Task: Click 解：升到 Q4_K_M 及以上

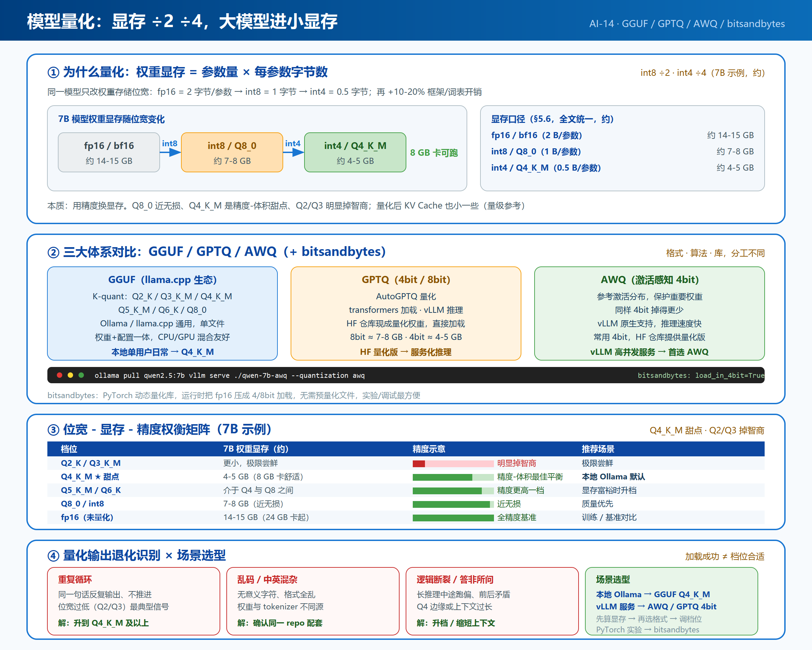Action: tap(103, 623)
